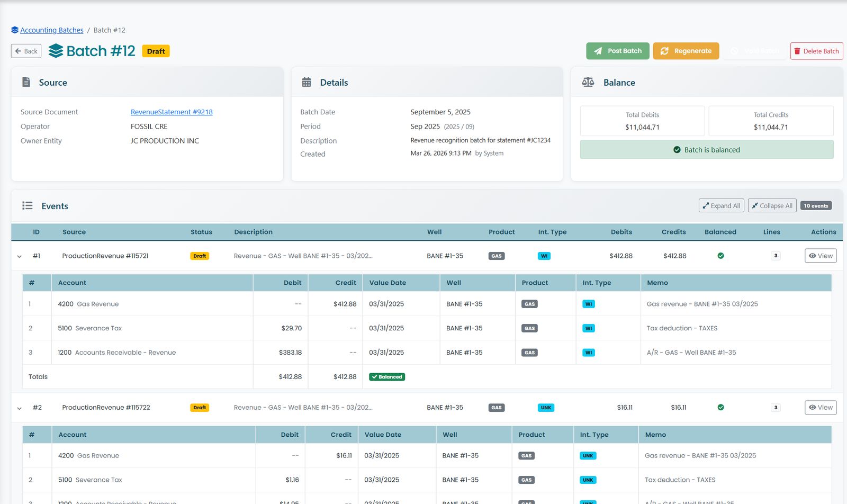Click the Draft badge beside Batch #12

pyautogui.click(x=156, y=51)
